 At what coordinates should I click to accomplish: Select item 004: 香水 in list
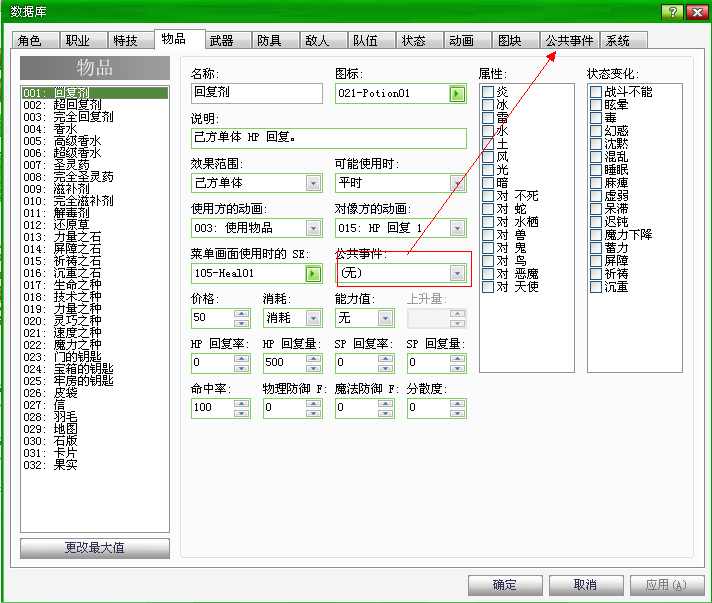[95, 129]
